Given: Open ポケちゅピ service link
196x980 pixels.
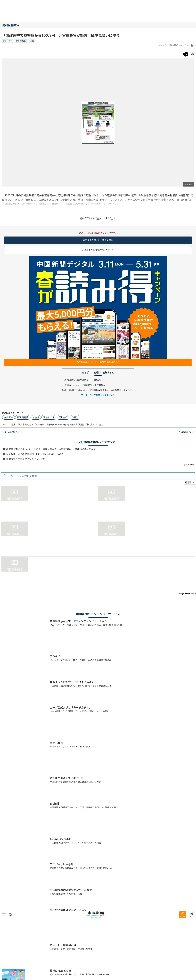Looking at the screenshot, I should (x=56, y=743).
